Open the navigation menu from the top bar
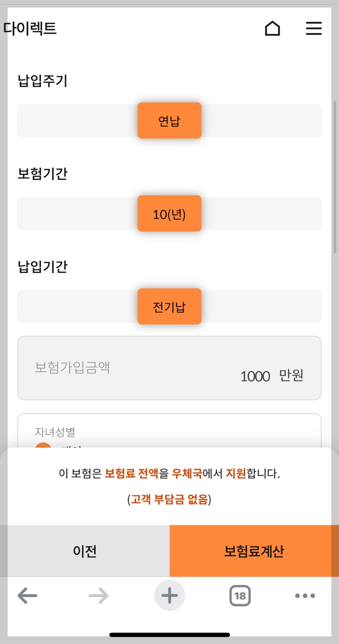Screen dimensions: 339x644 coord(314,29)
